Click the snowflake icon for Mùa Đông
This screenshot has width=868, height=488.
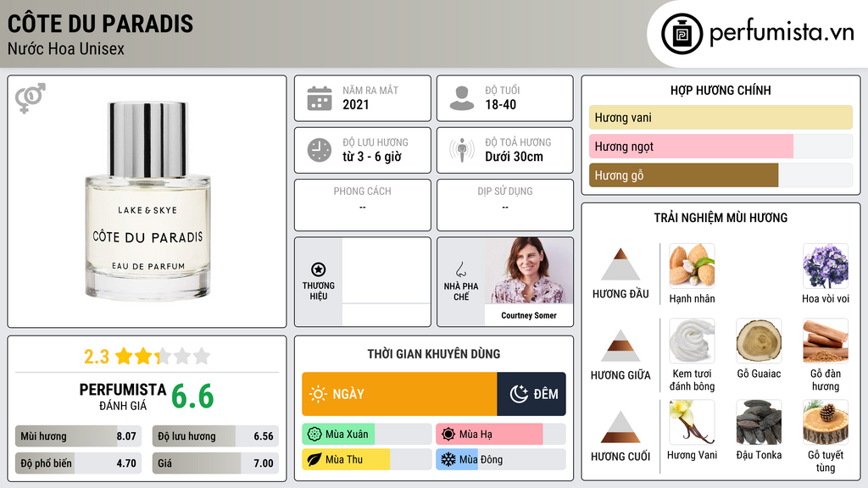click(448, 459)
